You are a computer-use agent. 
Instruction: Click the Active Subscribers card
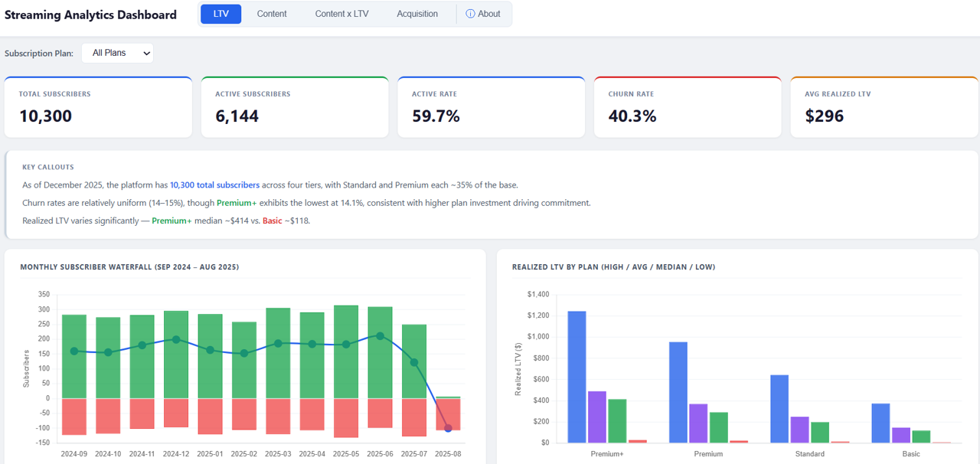[x=294, y=107]
